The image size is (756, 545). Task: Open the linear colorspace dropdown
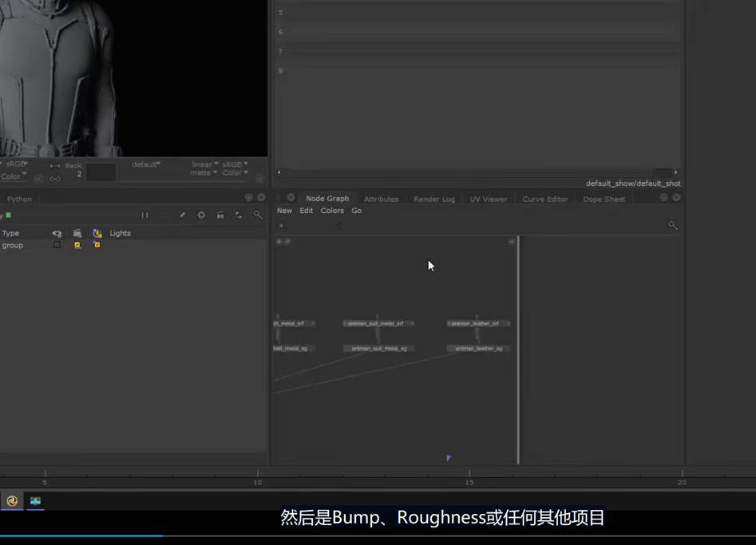[x=203, y=164]
